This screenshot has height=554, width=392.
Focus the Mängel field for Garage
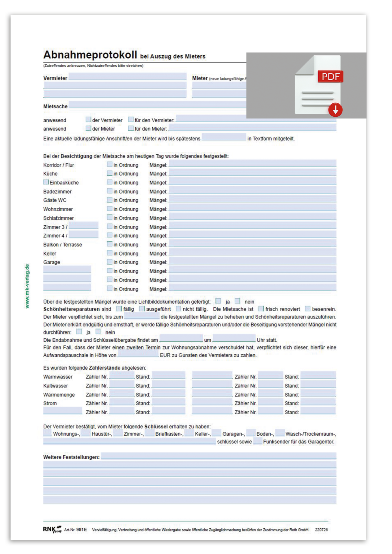pyautogui.click(x=253, y=261)
